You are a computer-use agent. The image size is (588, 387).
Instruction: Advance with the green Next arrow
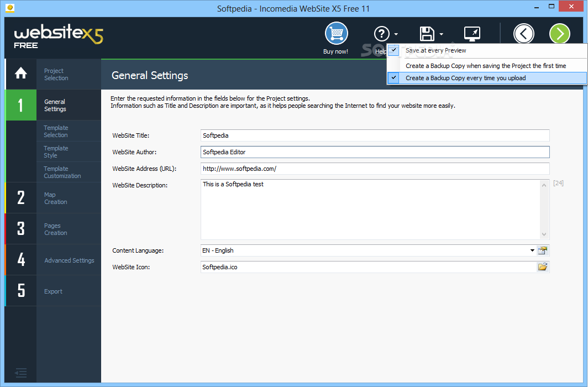pos(559,34)
